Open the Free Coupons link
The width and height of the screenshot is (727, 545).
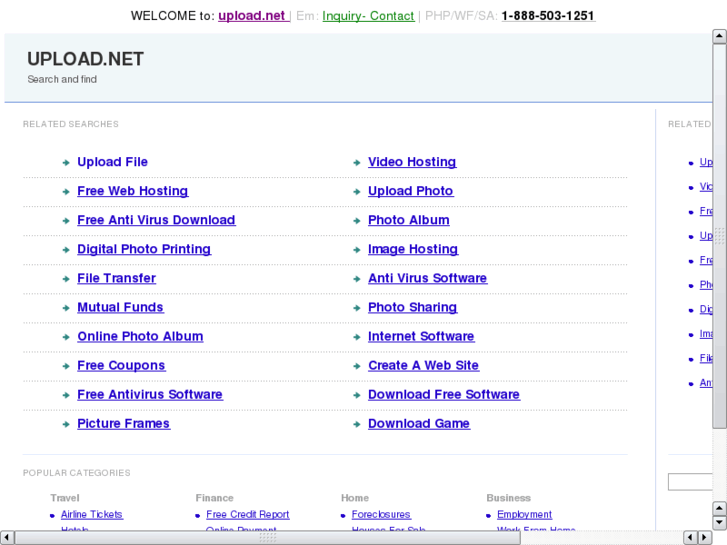121,365
